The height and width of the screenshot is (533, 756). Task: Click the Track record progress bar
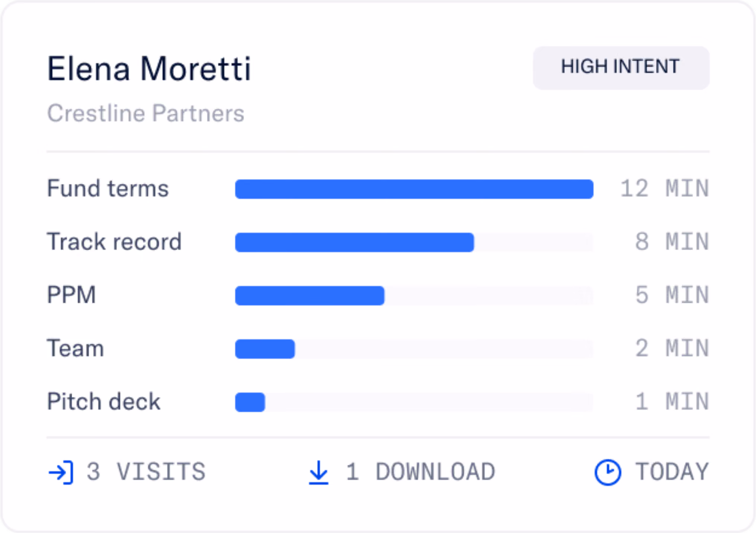tap(414, 242)
